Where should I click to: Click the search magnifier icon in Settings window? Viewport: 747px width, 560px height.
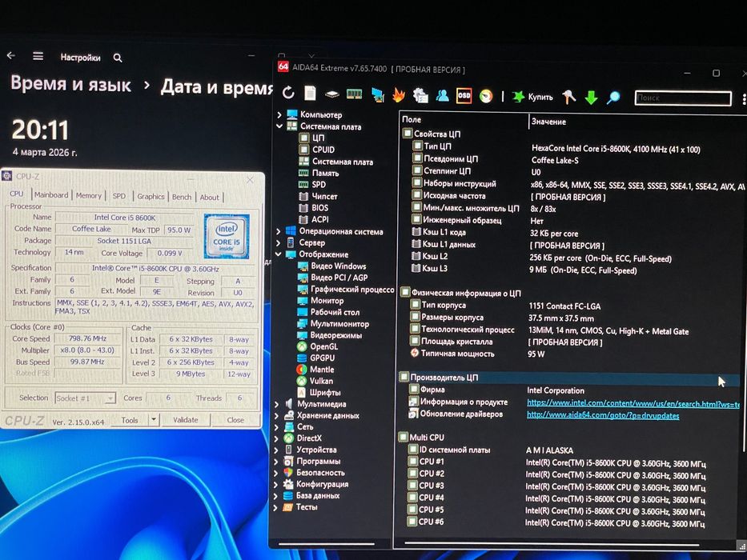118,58
